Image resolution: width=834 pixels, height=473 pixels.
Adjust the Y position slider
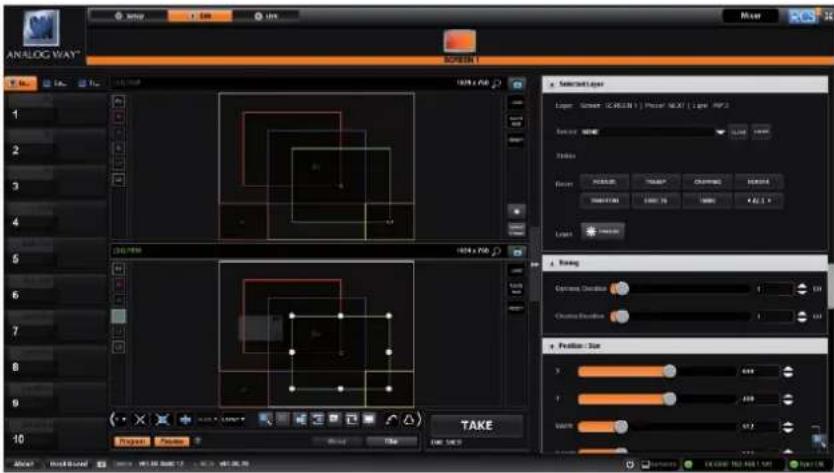pos(657,399)
